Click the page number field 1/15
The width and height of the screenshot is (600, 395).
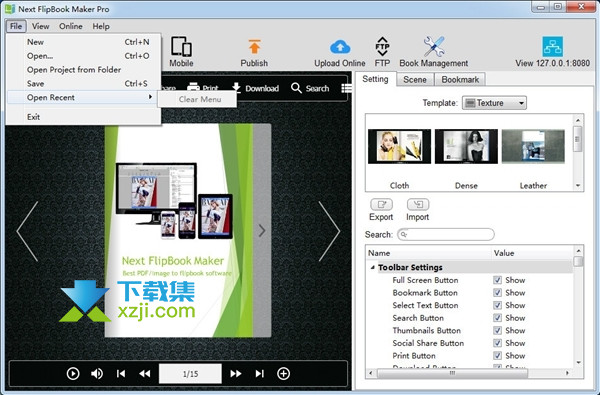[x=190, y=374]
